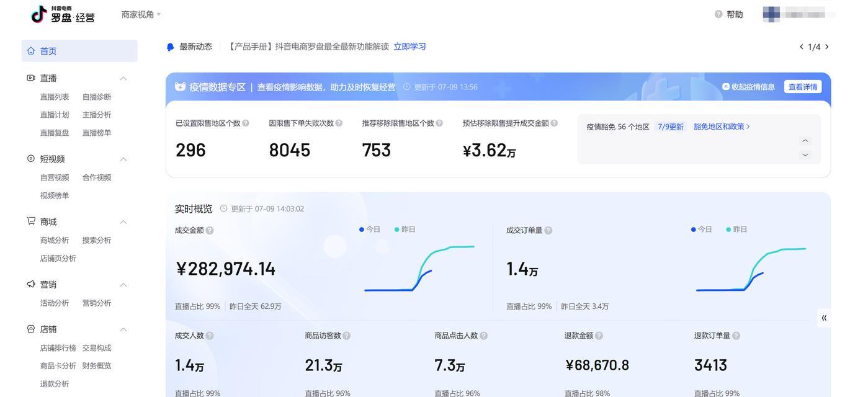Click the blurred account avatar
Viewport: 868px width, 397px height.
pyautogui.click(x=771, y=14)
